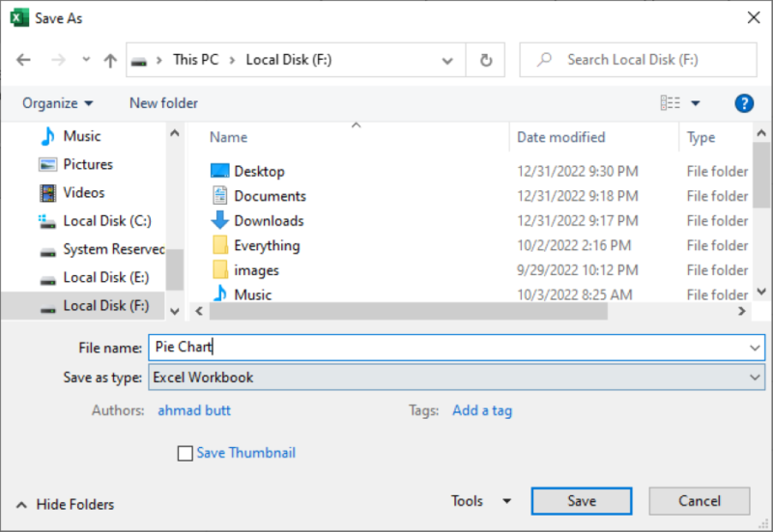Open the Save as type dropdown
773x532 pixels.
(456, 378)
